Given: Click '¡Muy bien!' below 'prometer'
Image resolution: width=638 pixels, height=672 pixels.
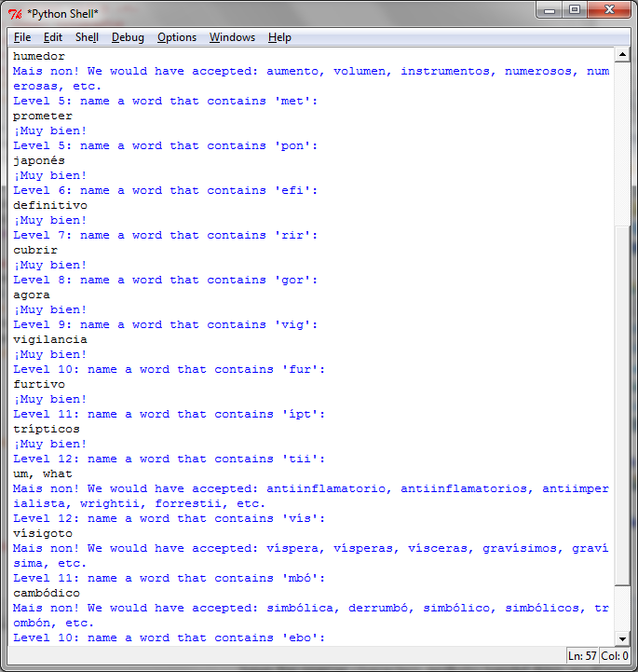Looking at the screenshot, I should pos(50,130).
